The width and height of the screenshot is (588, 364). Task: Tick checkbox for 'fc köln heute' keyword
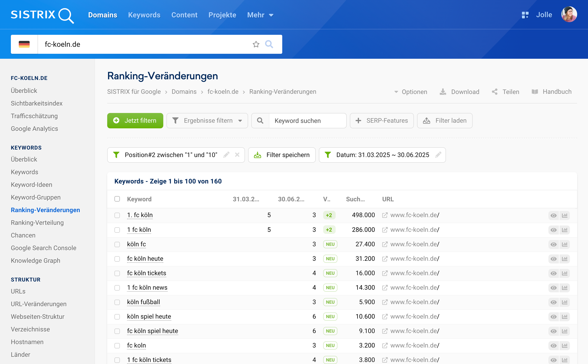[x=117, y=259]
